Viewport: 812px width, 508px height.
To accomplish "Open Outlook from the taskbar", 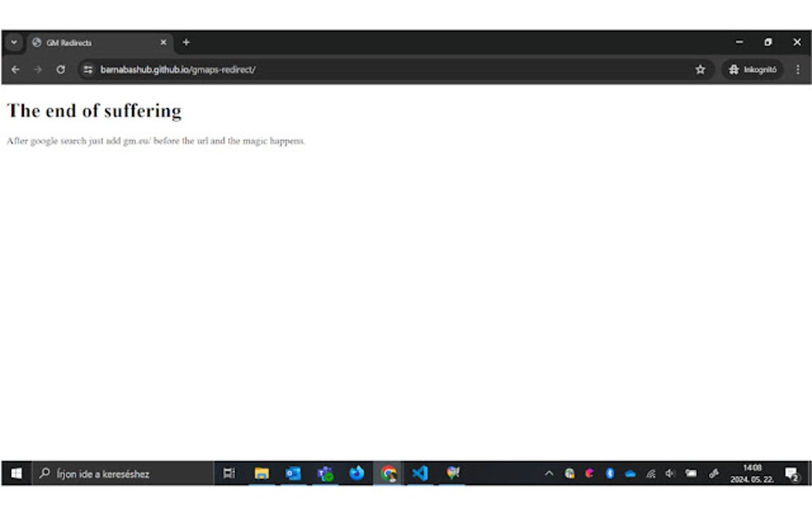I will tap(293, 473).
